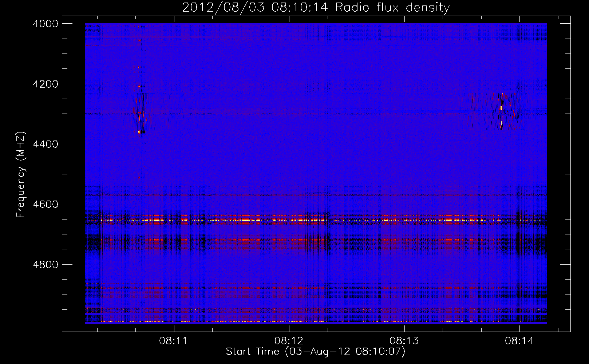
Task: Select the 4000 frequency tick label
Action: point(46,24)
